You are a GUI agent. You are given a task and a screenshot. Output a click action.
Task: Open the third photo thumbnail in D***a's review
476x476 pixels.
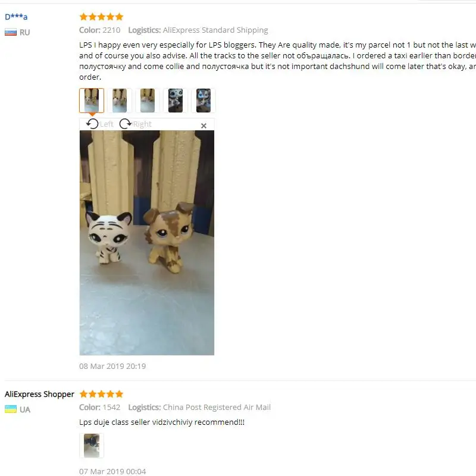[148, 101]
